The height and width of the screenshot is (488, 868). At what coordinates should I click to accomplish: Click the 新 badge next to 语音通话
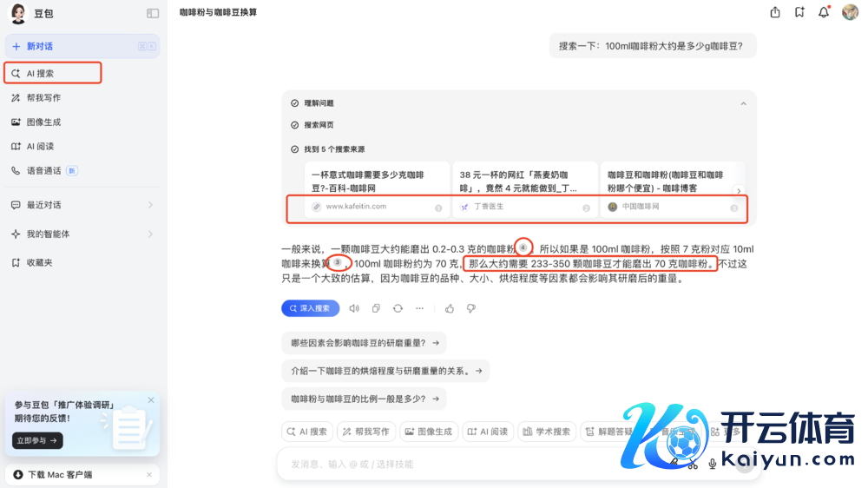(71, 170)
